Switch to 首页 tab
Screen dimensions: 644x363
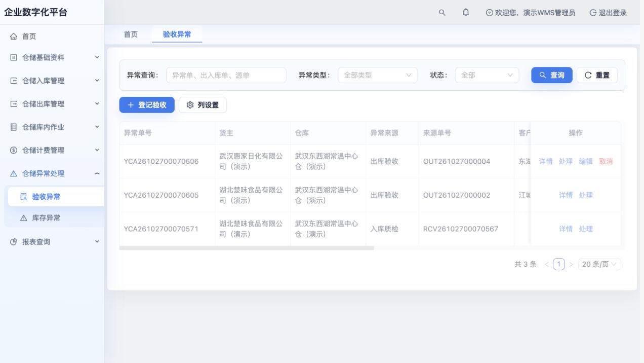coord(131,34)
